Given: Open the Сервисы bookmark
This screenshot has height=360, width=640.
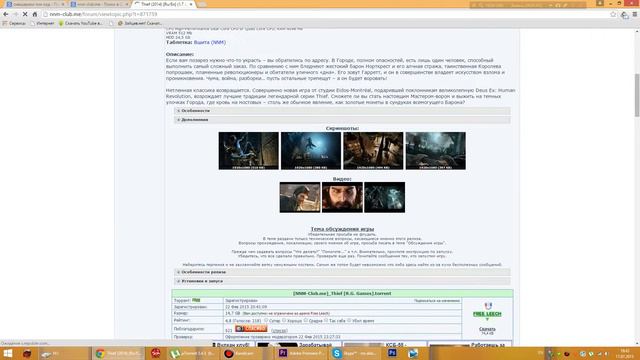Looking at the screenshot, I should pyautogui.click(x=14, y=23).
